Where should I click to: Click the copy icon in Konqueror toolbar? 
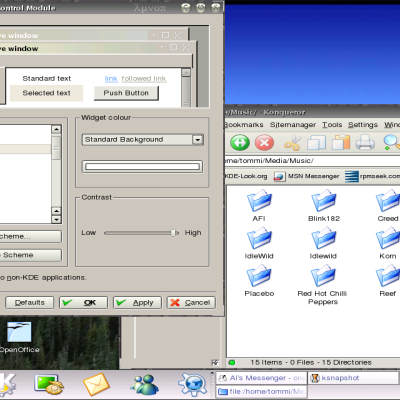pyautogui.click(x=316, y=143)
